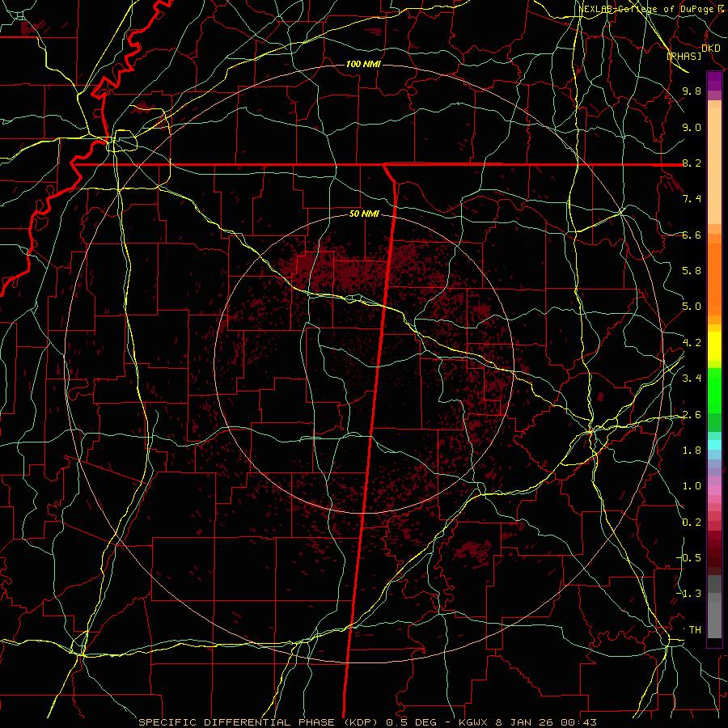Click the "NEXLAB-College of DuPage" credit text

(648, 9)
